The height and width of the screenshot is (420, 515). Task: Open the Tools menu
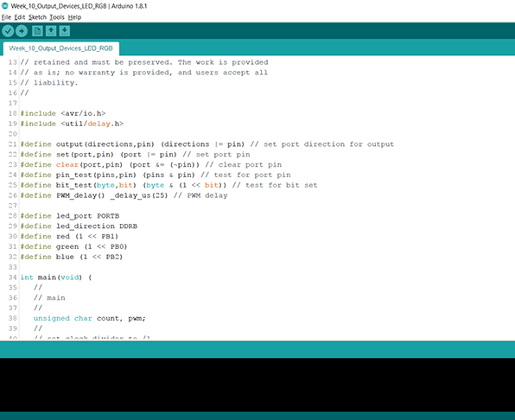coord(57,17)
